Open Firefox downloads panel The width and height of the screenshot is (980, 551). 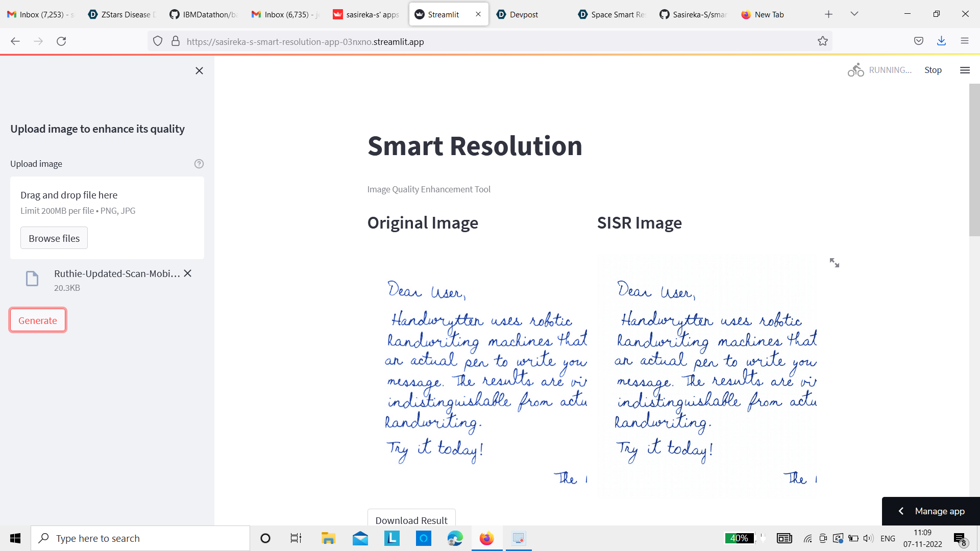click(x=941, y=41)
